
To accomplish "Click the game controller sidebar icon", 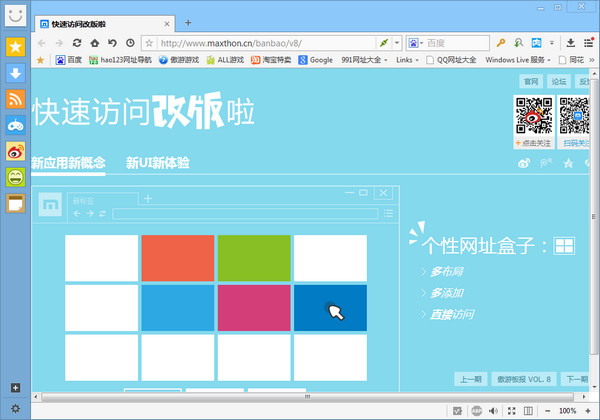I will 15,125.
